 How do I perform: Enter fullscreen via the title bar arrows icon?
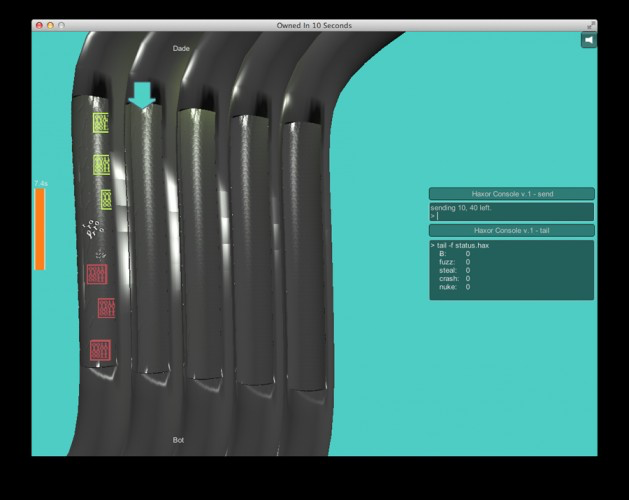click(x=590, y=25)
